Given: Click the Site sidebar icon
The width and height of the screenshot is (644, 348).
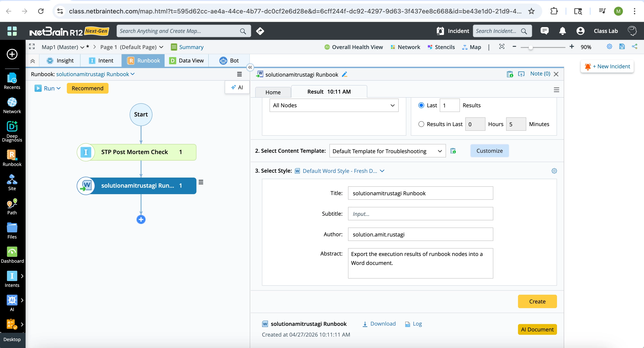Looking at the screenshot, I should [12, 182].
